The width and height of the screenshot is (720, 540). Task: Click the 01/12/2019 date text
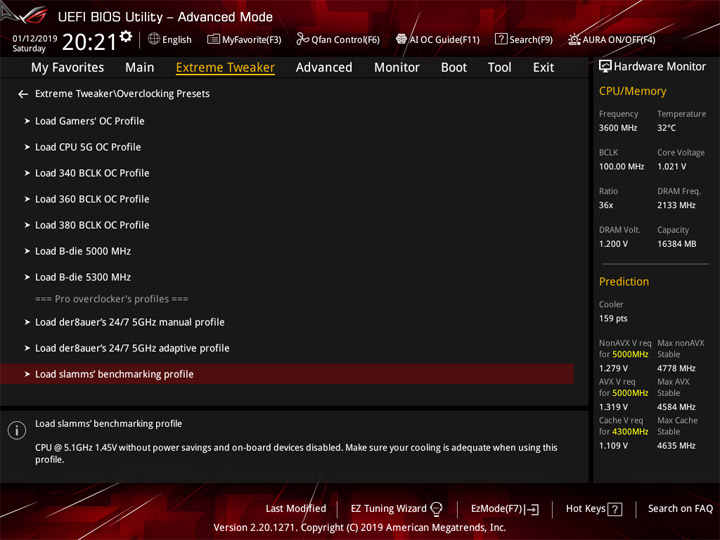pos(35,39)
